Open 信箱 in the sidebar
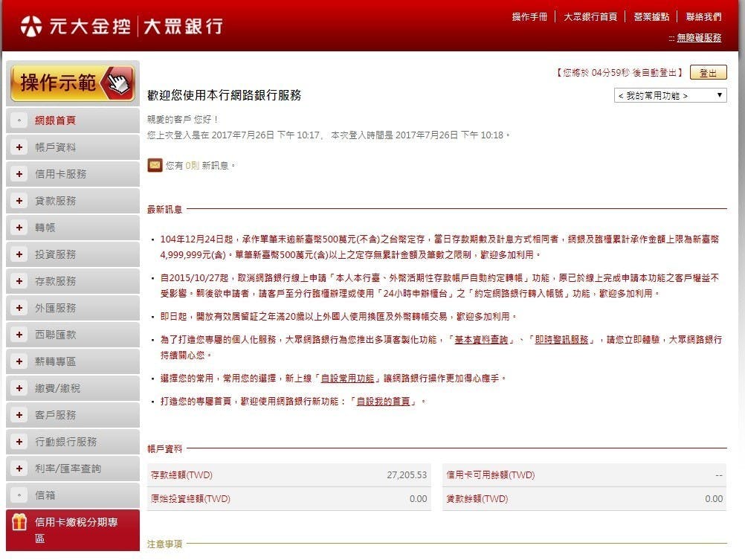The height and width of the screenshot is (560, 745). [x=45, y=495]
